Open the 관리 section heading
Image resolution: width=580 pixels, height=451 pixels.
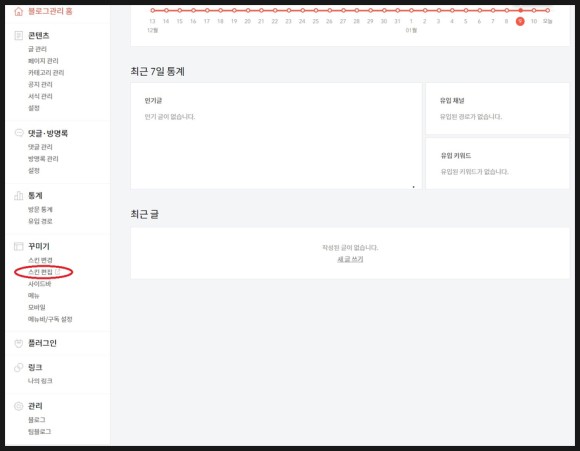(x=35, y=406)
